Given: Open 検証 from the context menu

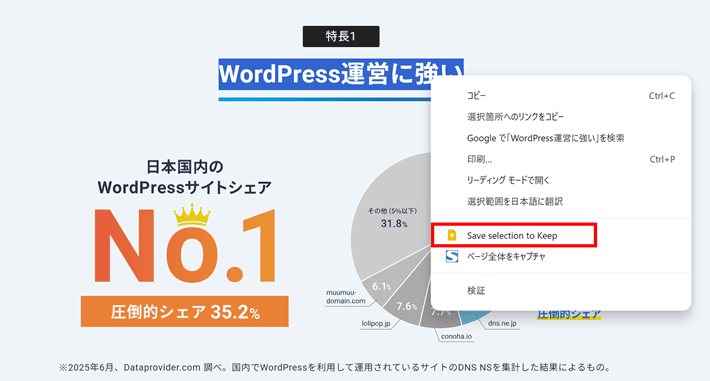Looking at the screenshot, I should 561,290.
